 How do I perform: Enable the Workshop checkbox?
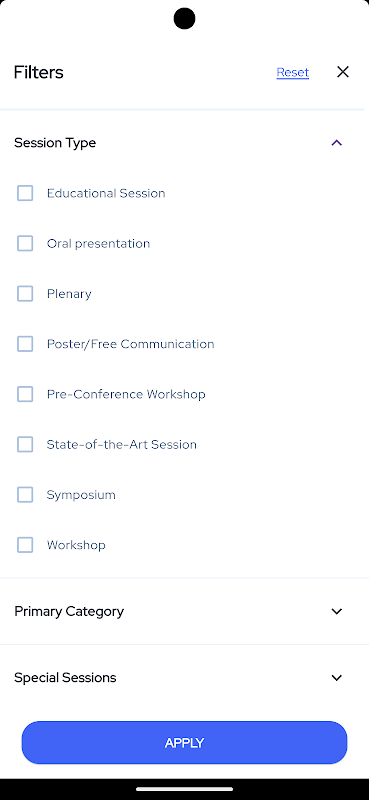[25, 545]
